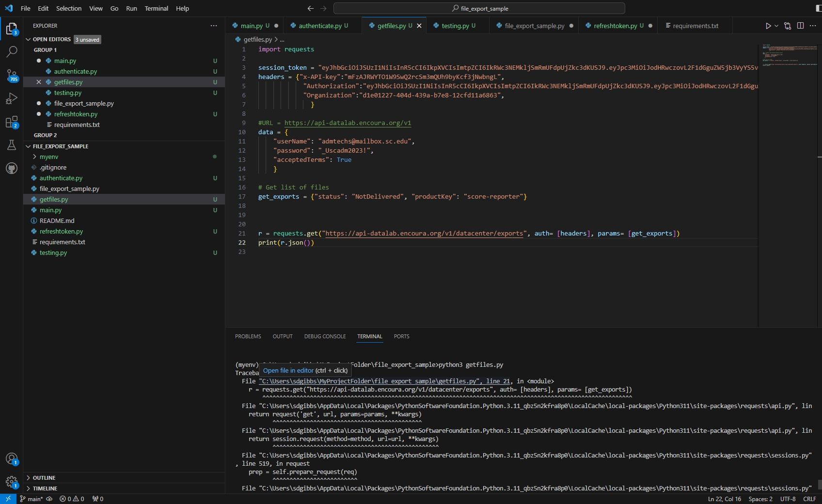822x504 pixels.
Task: Open the Selection menu
Action: click(69, 8)
